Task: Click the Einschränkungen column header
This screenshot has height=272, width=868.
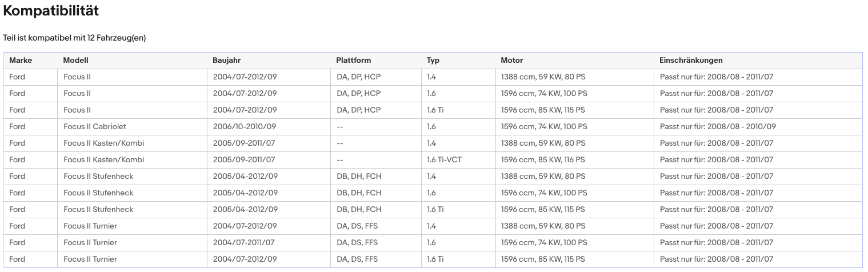Action: pyautogui.click(x=690, y=60)
